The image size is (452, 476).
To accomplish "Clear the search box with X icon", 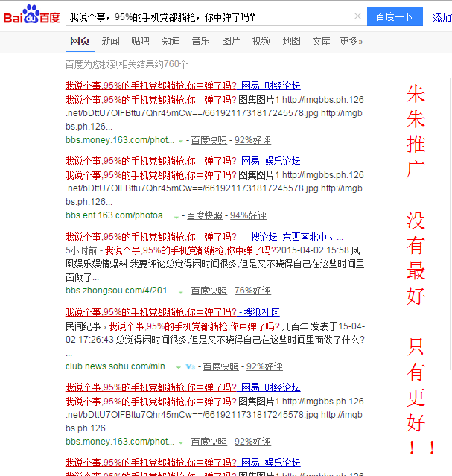I will (357, 16).
